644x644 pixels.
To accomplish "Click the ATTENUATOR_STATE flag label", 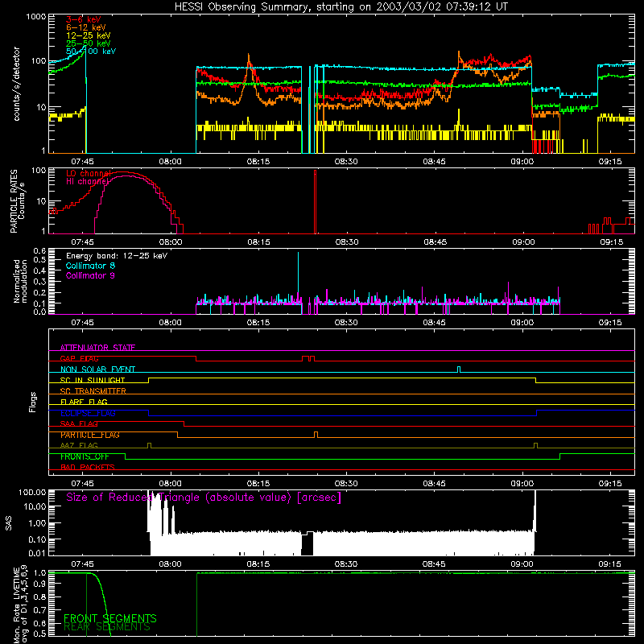I will [x=97, y=348].
